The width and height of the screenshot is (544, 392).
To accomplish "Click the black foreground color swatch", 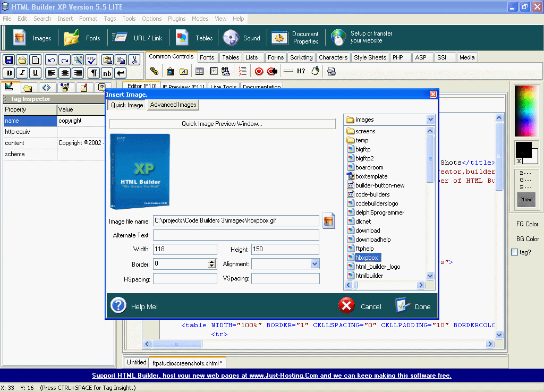I will coord(523,150).
